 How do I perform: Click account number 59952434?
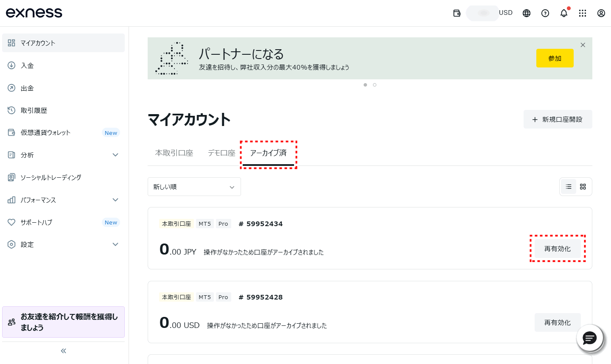click(x=261, y=224)
